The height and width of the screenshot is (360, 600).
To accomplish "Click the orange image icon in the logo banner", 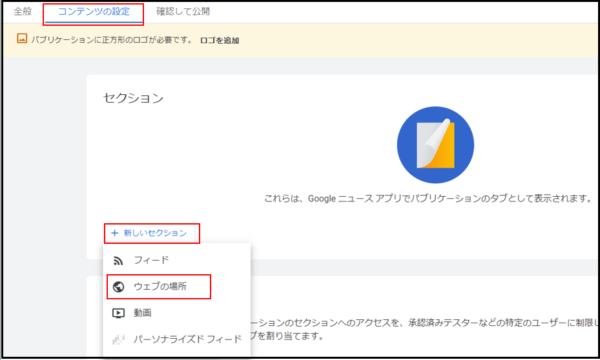I will coord(22,38).
